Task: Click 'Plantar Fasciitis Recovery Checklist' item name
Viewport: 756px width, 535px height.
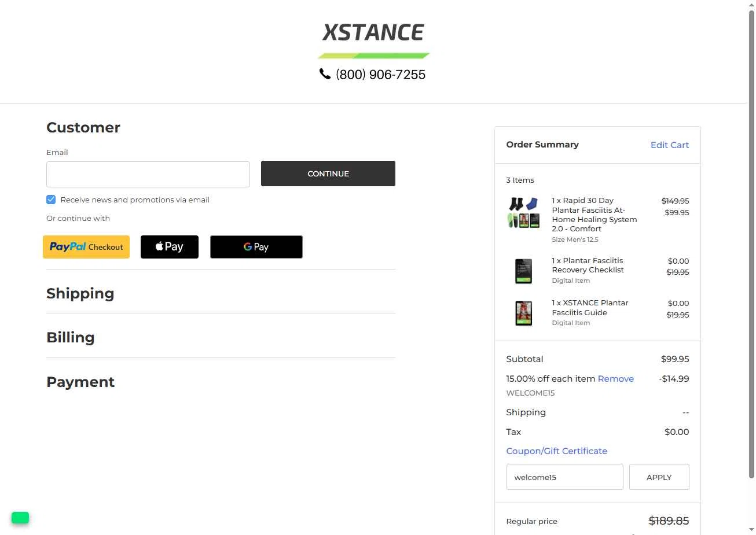Action: [x=588, y=265]
